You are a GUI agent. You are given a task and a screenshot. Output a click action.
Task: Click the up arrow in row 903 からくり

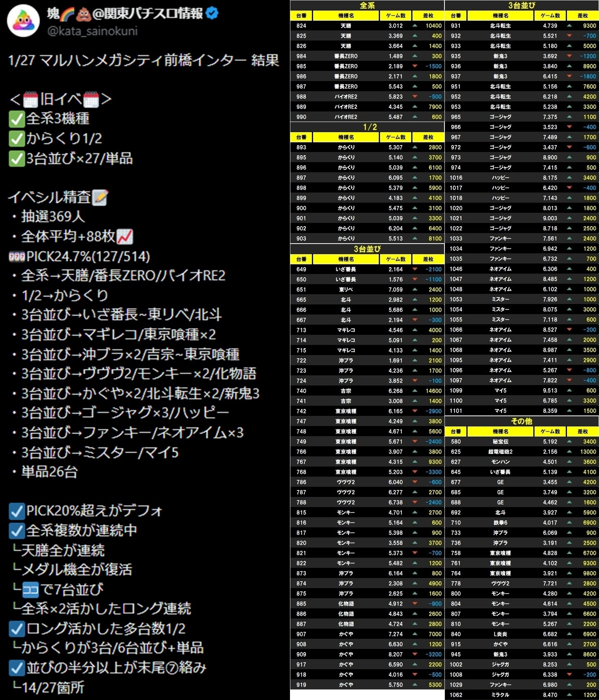click(x=415, y=238)
